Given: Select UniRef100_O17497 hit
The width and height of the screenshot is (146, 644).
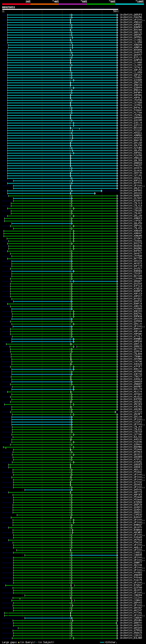Looking at the screenshot, I should pyautogui.click(x=131, y=198).
